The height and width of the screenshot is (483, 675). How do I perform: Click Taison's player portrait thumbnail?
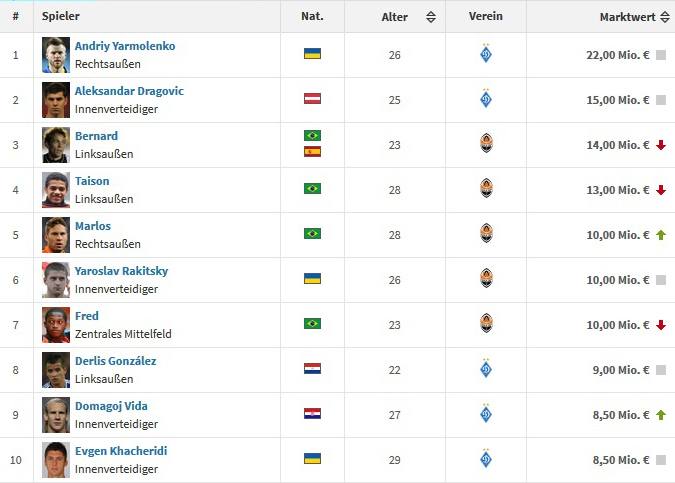pyautogui.click(x=56, y=189)
